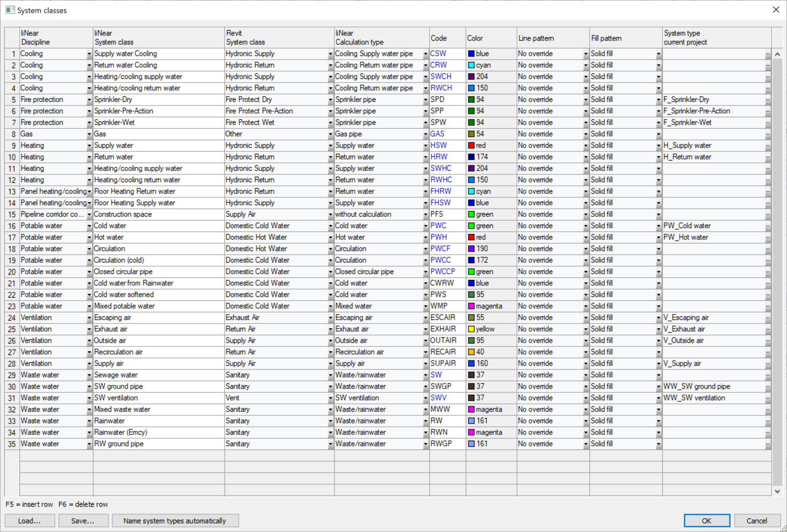The height and width of the screenshot is (532, 787).
Task: Expand Fill pattern dropdown for Rainwater row
Action: [658, 421]
